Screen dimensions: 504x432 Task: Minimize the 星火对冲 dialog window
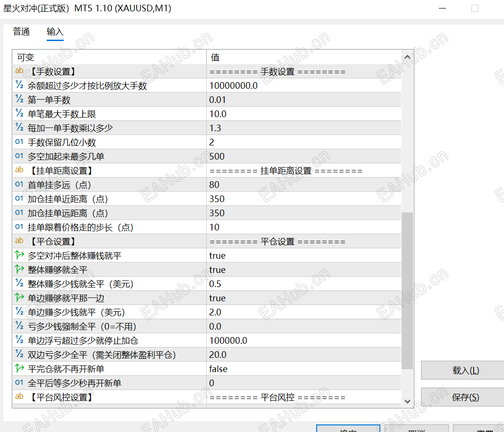pos(443,8)
